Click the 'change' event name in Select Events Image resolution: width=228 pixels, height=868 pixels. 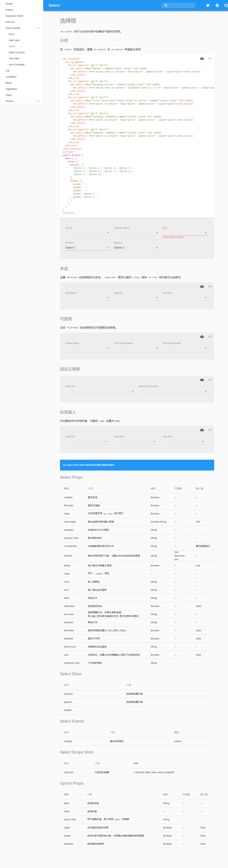click(x=68, y=741)
